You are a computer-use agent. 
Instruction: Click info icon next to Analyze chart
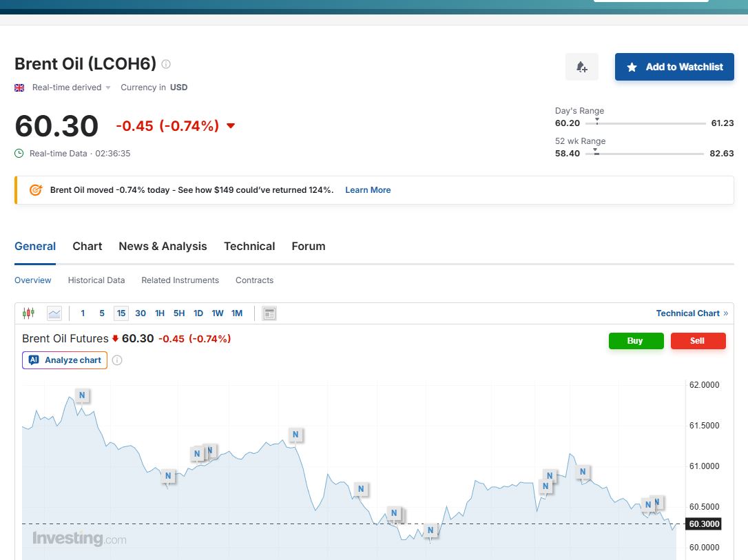pyautogui.click(x=117, y=360)
